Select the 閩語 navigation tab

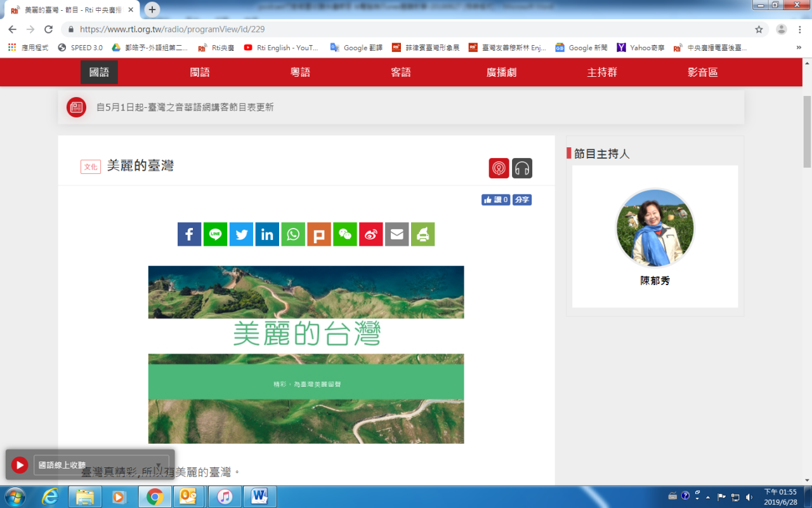[200, 72]
